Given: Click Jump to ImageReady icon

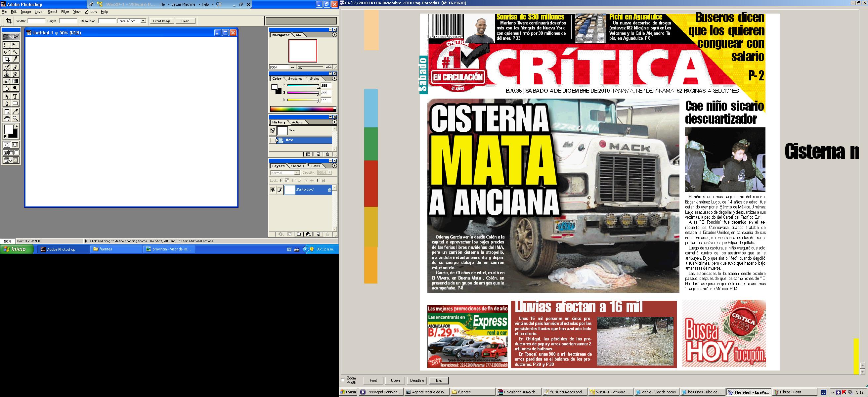Looking at the screenshot, I should click(x=11, y=160).
